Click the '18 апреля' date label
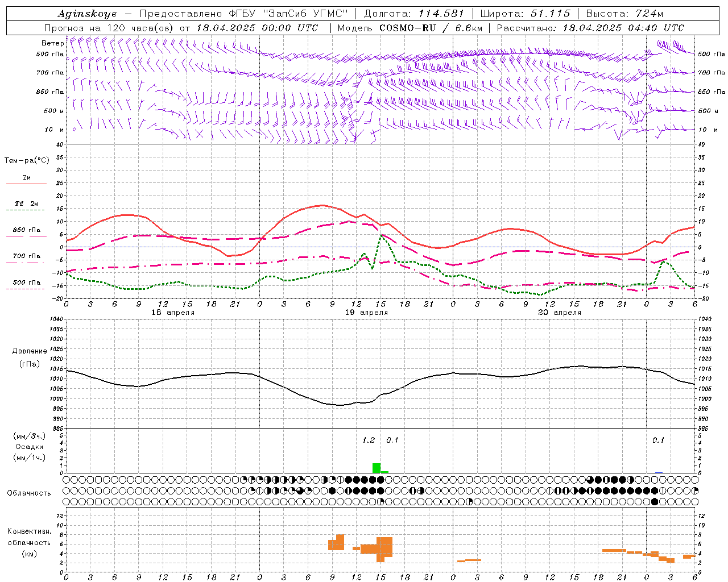728x582 pixels. 173,313
